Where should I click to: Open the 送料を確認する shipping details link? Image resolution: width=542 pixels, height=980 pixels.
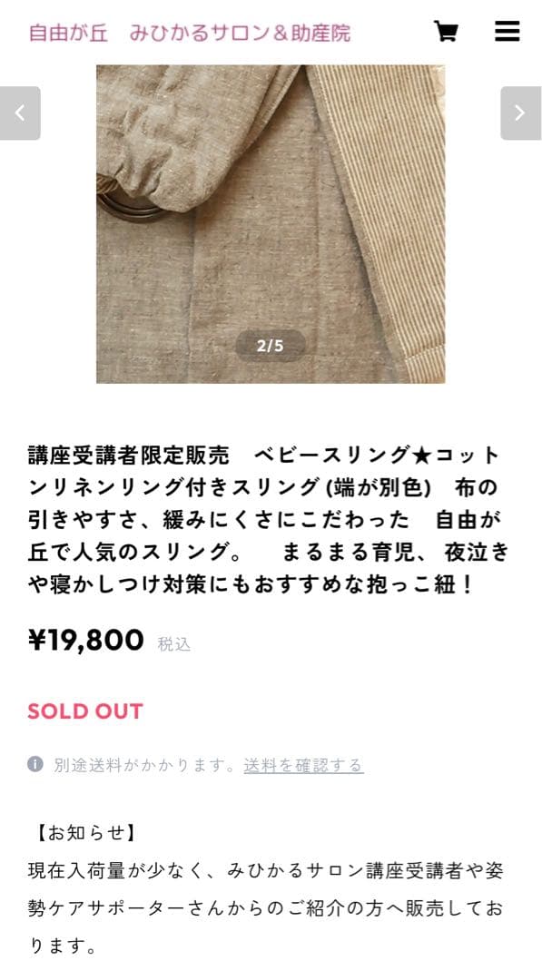pyautogui.click(x=304, y=764)
